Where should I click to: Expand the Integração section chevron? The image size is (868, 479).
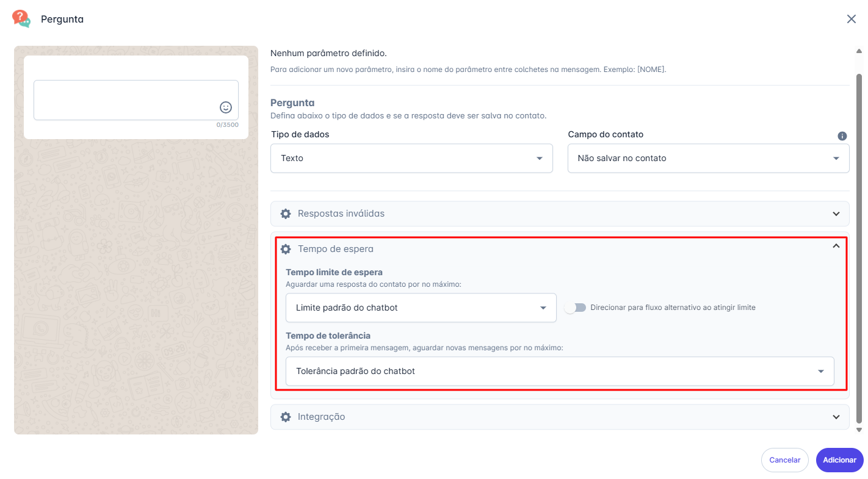pyautogui.click(x=836, y=417)
